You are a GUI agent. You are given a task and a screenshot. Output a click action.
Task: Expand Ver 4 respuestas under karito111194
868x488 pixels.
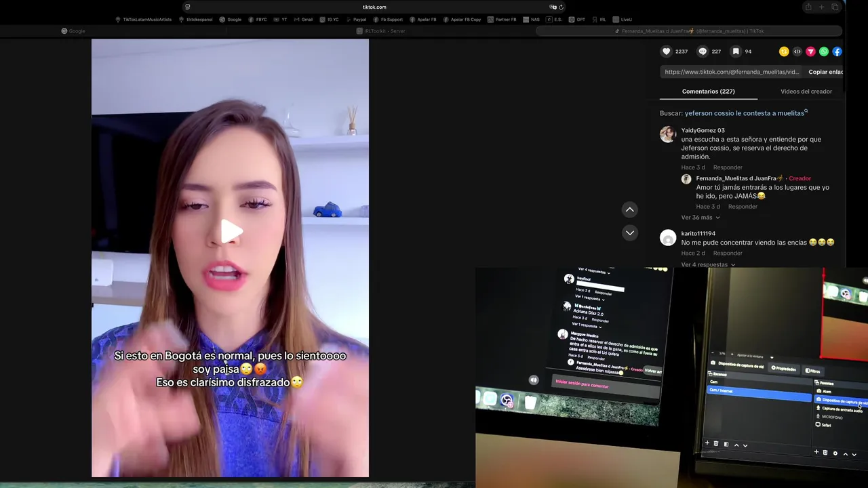coord(708,264)
